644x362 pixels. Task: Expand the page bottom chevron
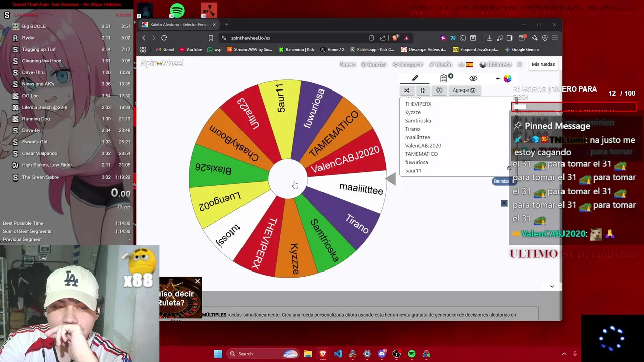pos(552,286)
